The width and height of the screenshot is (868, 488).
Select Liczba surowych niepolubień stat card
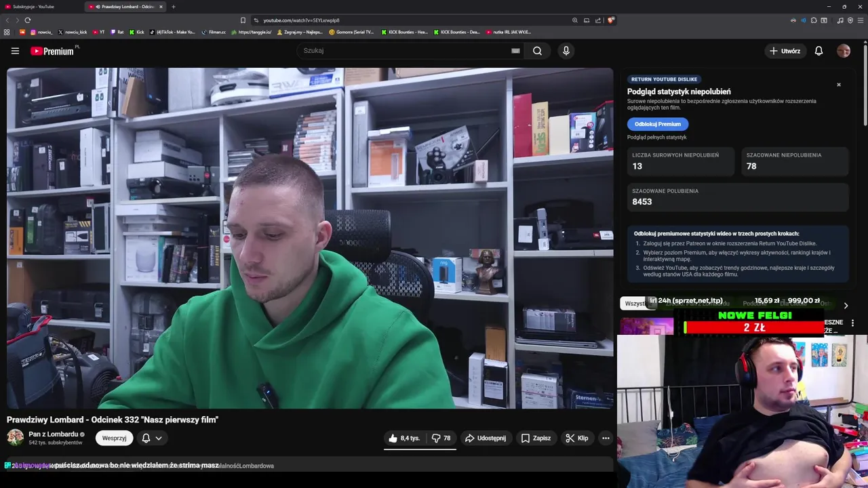pos(680,161)
